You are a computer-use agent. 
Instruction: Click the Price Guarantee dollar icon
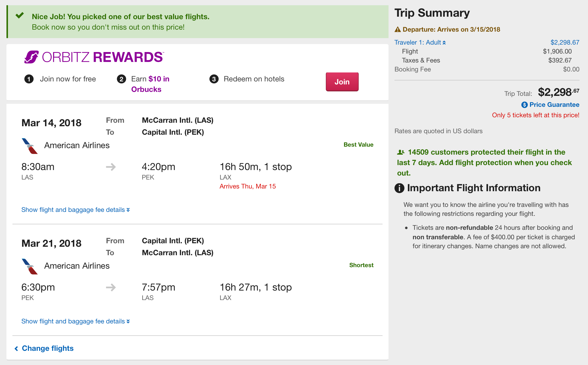(524, 105)
